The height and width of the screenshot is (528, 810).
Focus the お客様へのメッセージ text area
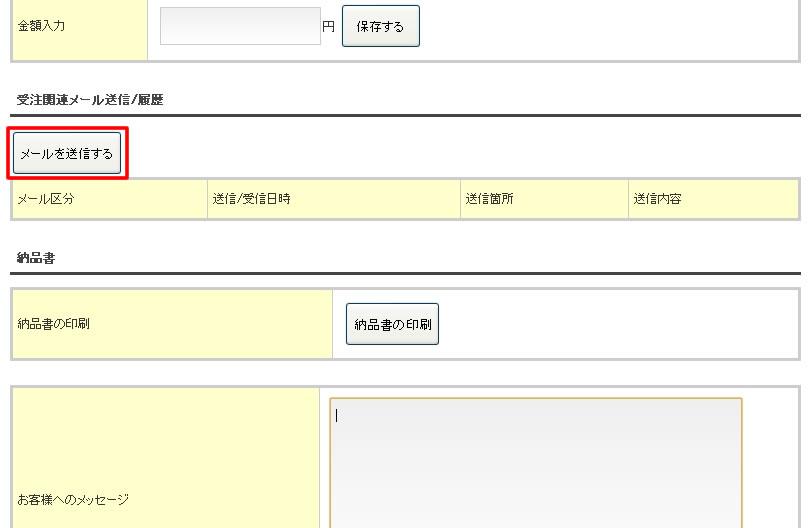click(x=535, y=462)
